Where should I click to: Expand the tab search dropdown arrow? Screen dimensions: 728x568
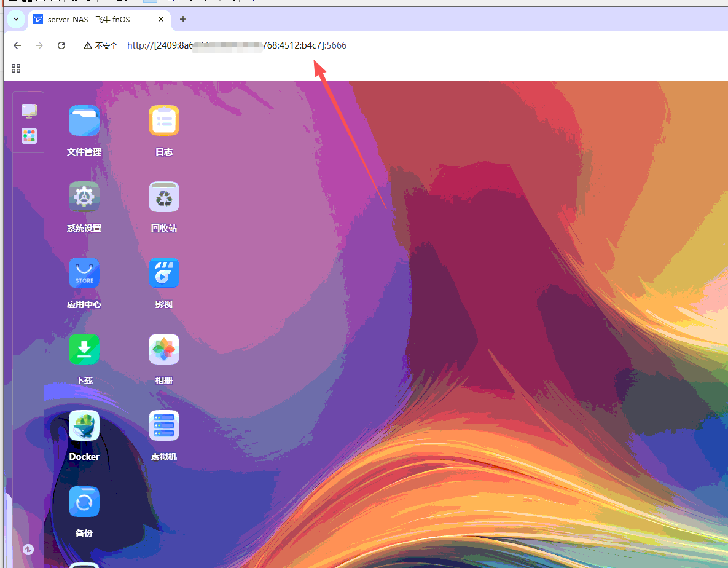point(16,19)
